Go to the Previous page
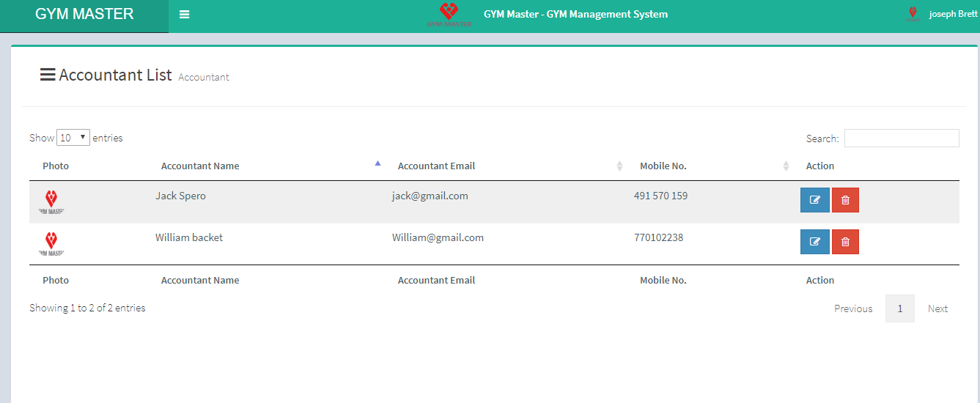980x403 pixels. (853, 308)
